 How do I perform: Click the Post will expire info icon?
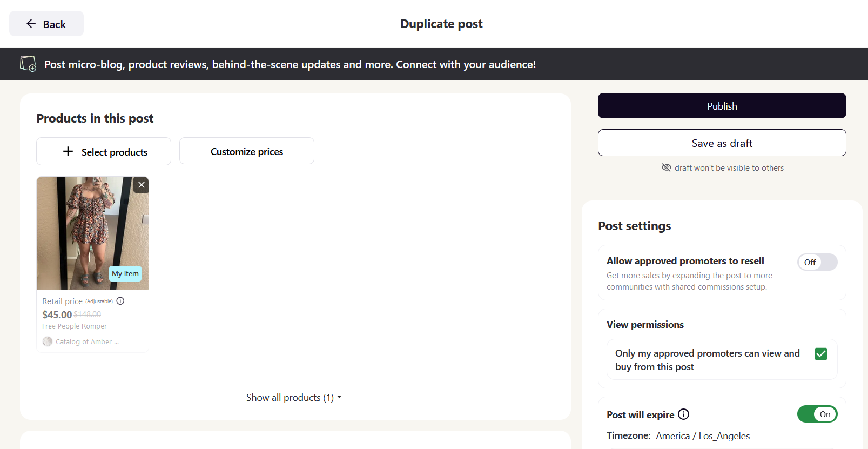coord(684,414)
